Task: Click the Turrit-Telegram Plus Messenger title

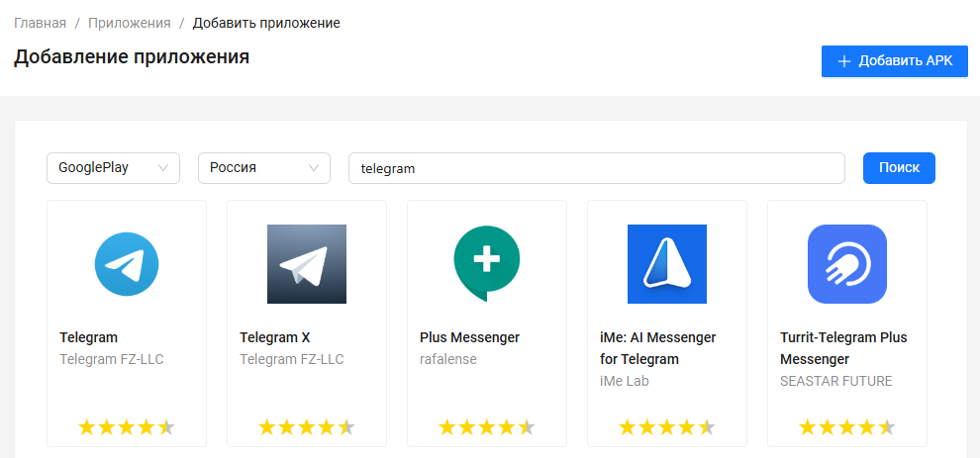Action: 843,348
